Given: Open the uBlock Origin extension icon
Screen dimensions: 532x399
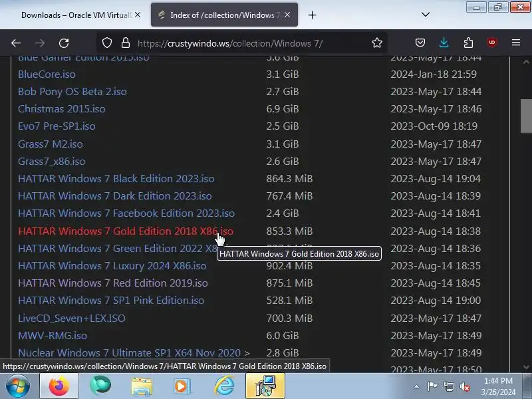Looking at the screenshot, I should [492, 43].
